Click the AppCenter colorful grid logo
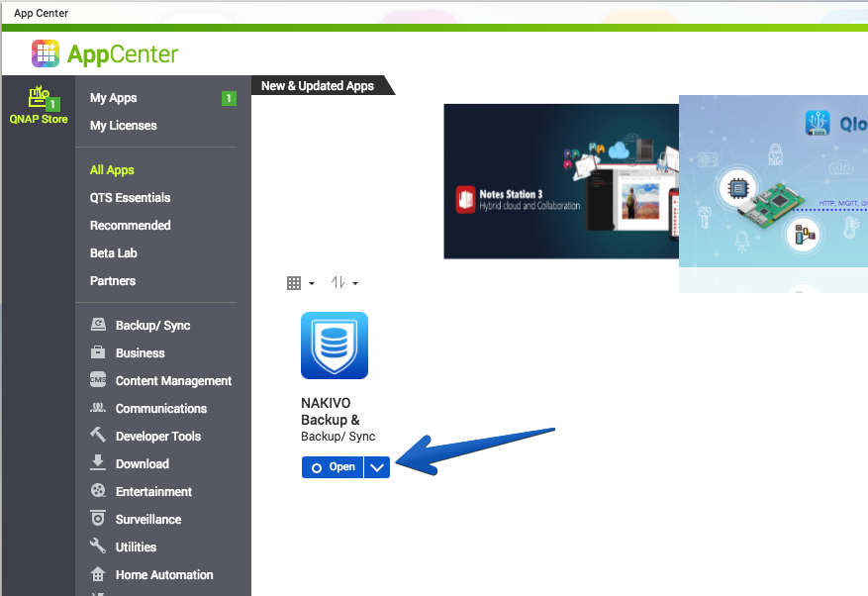The height and width of the screenshot is (596, 868). 46,53
